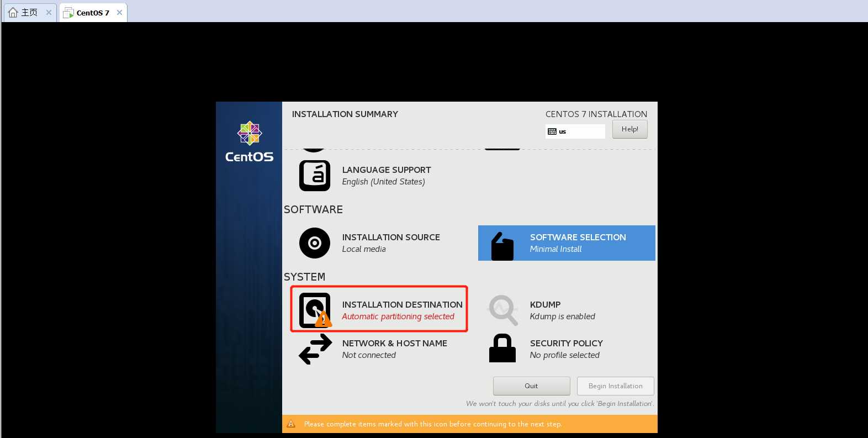The image size is (868, 438).
Task: Click the Help! button
Action: coord(629,129)
